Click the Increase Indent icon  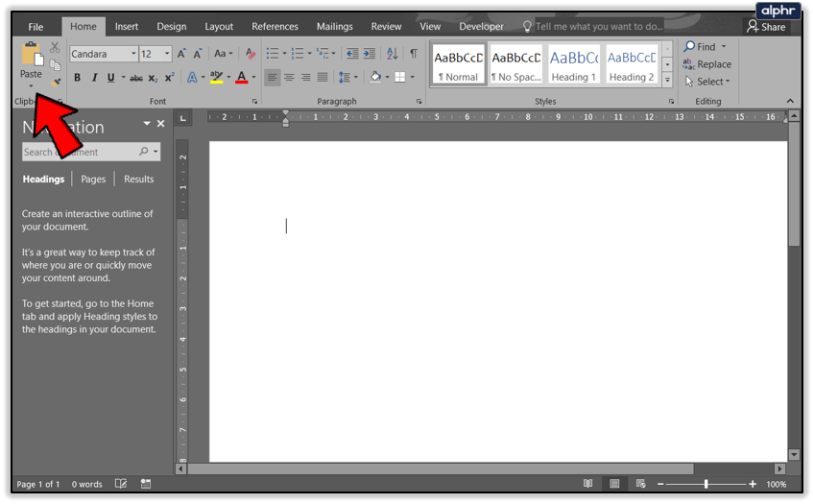[370, 54]
